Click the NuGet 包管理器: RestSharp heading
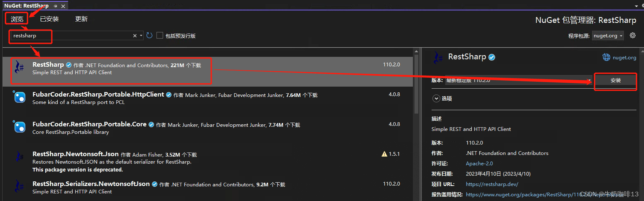This screenshot has height=201, width=644. 586,20
